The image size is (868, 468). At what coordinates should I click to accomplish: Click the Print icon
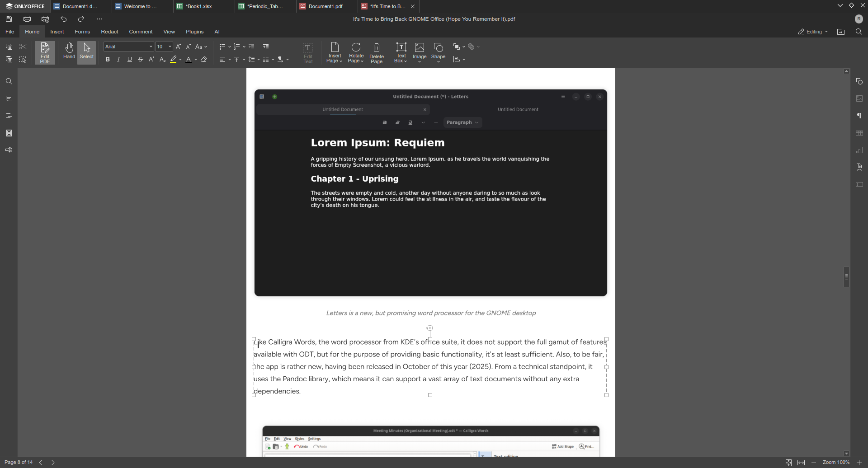coord(27,19)
